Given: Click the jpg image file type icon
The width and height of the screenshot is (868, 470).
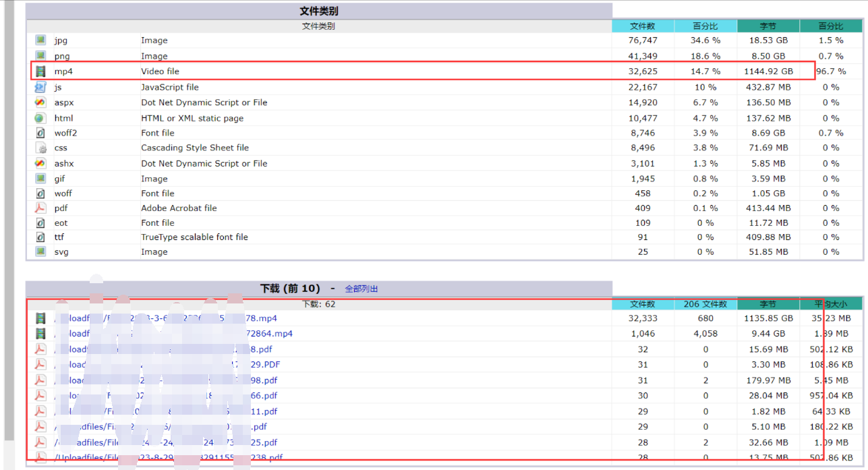Looking at the screenshot, I should (x=41, y=40).
